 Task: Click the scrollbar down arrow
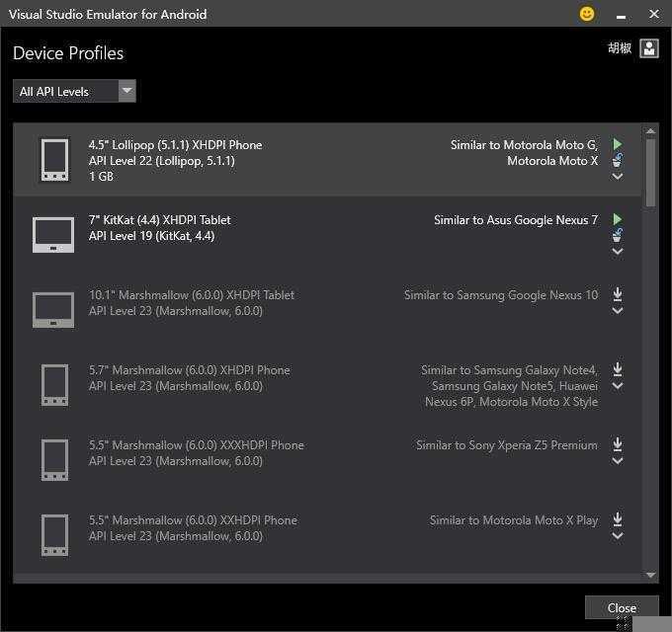click(x=650, y=575)
